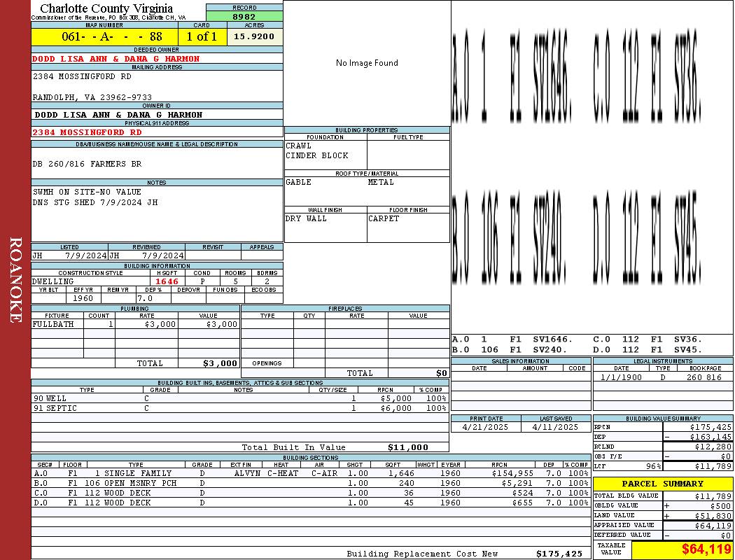This screenshot has height=560, width=735.
Task: Select the last saved date 4/11/2025
Action: (556, 428)
